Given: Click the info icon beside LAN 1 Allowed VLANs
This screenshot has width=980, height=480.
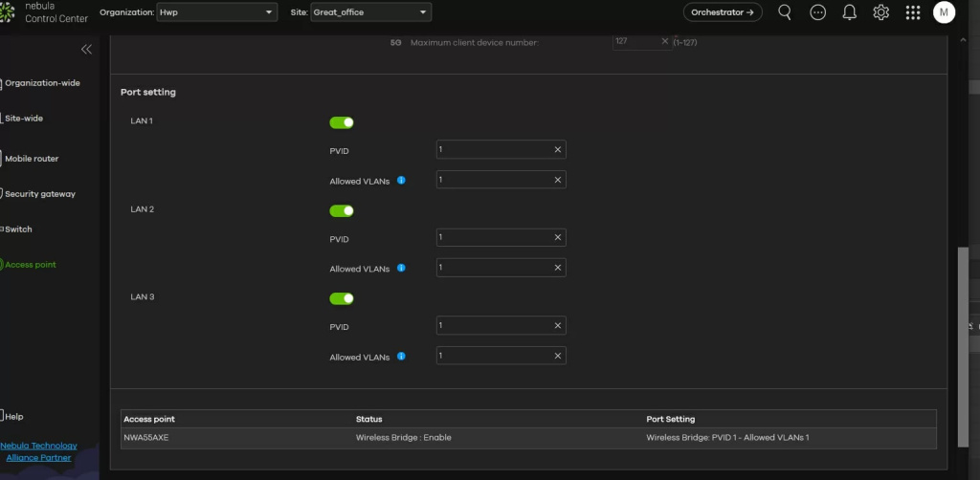Looking at the screenshot, I should pyautogui.click(x=401, y=180).
